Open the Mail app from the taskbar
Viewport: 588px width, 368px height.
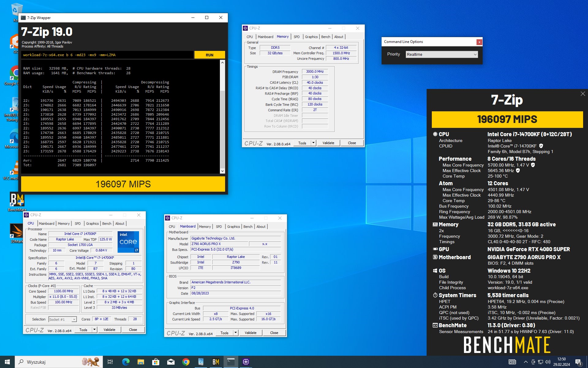tap(171, 362)
